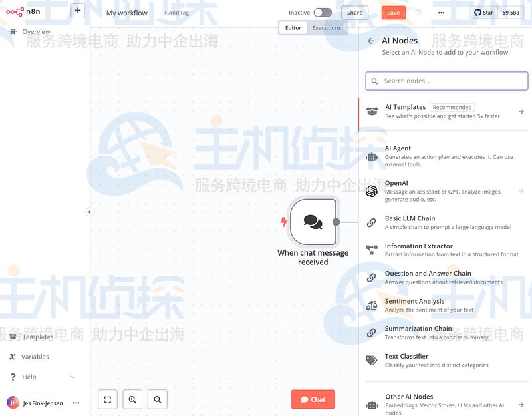This screenshot has height=416, width=532.
Task: Click the fit-to-view canvas control
Action: [108, 399]
